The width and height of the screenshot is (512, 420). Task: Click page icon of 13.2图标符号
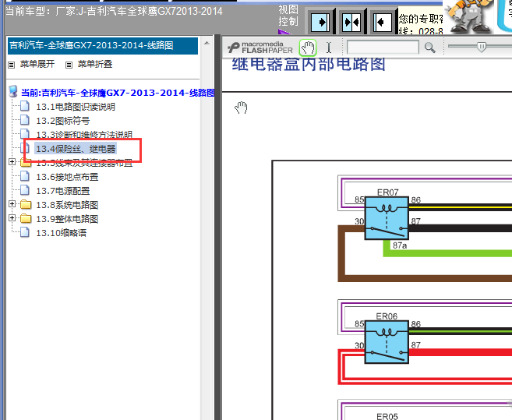25,120
